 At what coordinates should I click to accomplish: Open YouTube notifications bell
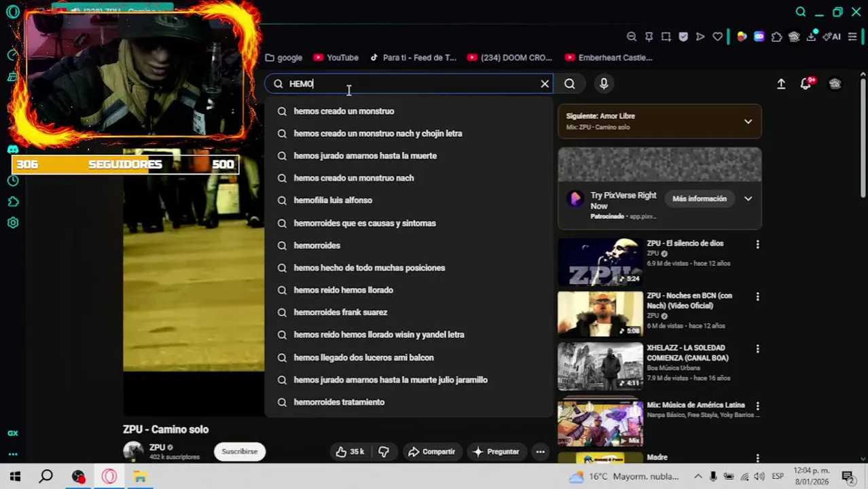[806, 84]
